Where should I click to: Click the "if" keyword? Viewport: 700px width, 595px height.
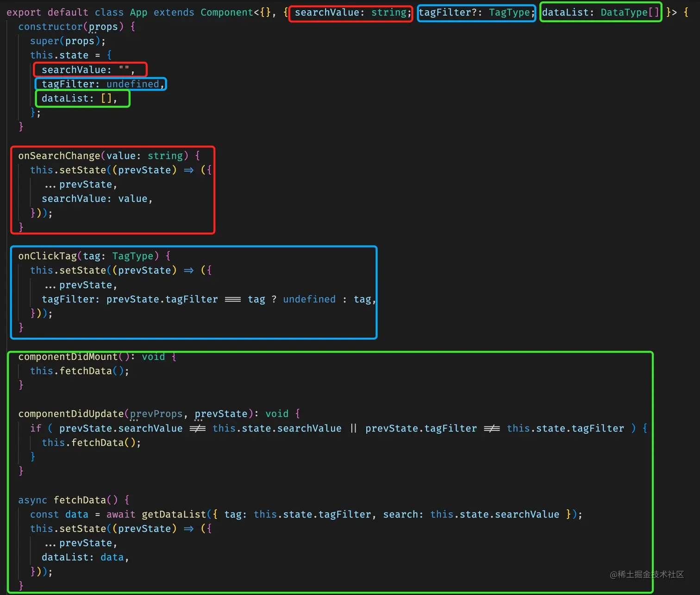[x=36, y=429]
